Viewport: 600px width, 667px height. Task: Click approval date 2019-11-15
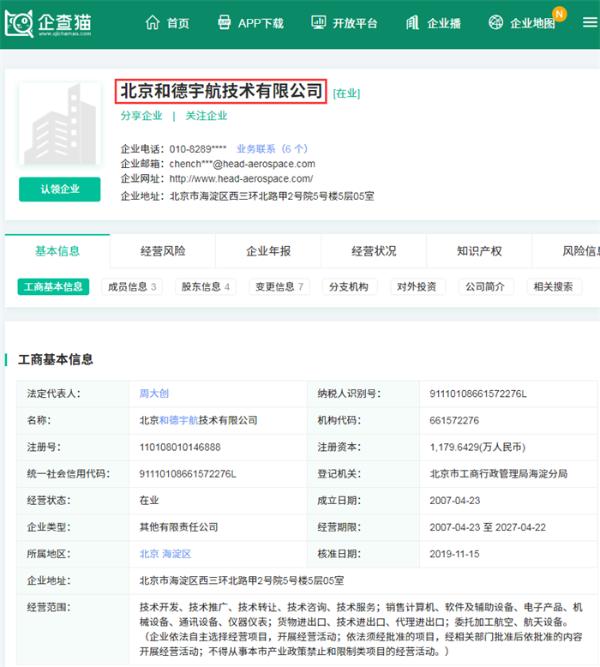tap(454, 554)
